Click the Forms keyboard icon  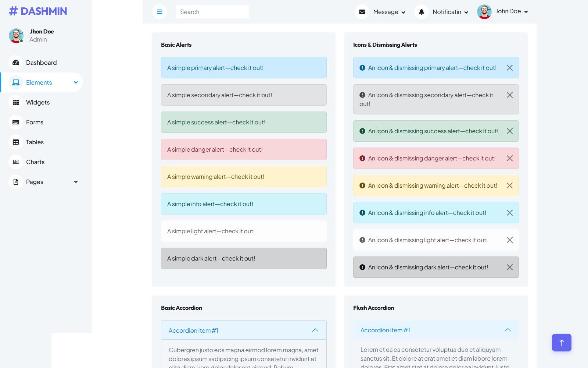(x=16, y=122)
